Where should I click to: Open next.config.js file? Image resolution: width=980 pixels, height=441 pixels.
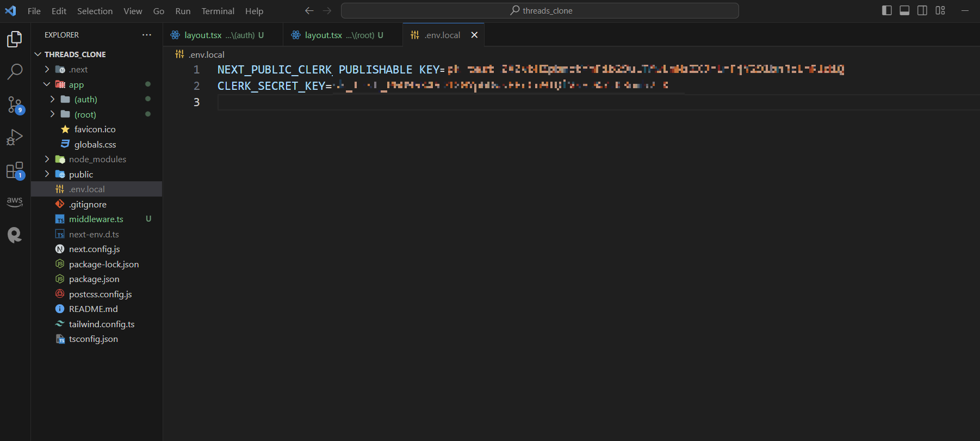coord(97,249)
